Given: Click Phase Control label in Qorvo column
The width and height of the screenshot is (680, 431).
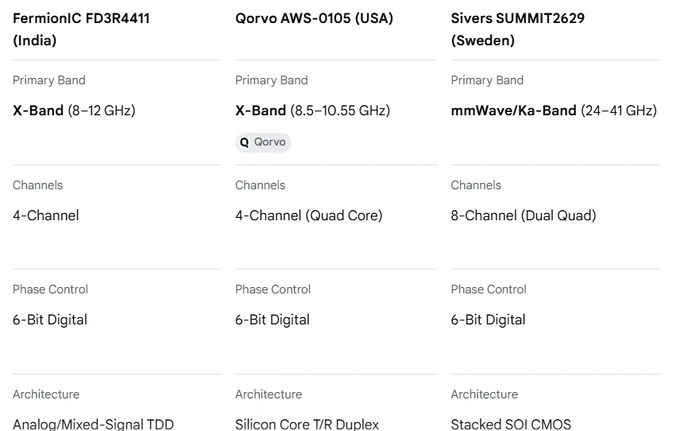Looking at the screenshot, I should click(273, 289).
